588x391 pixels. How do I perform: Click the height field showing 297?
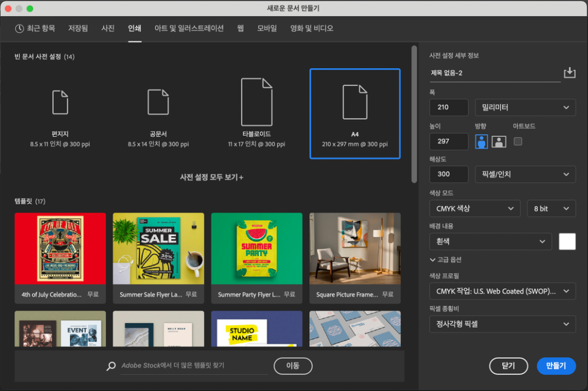pos(449,142)
